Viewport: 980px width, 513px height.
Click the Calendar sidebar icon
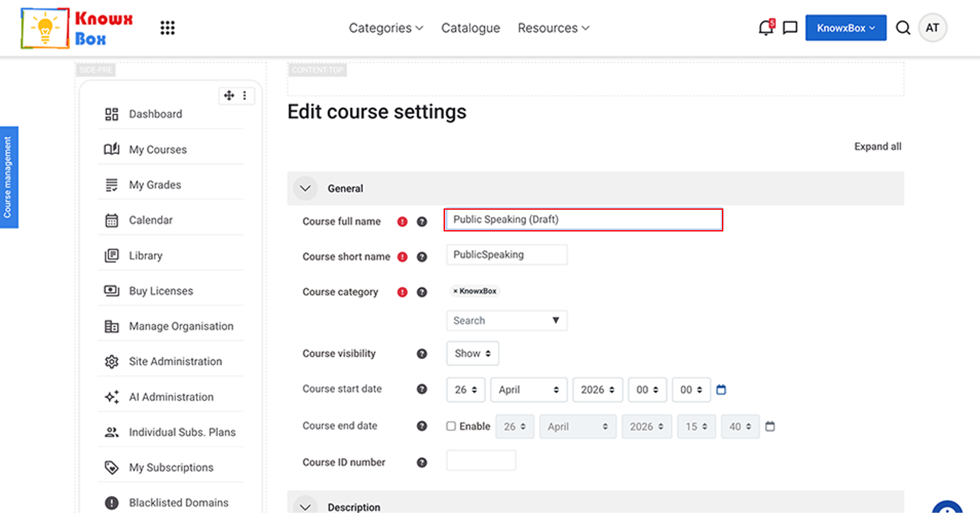112,220
